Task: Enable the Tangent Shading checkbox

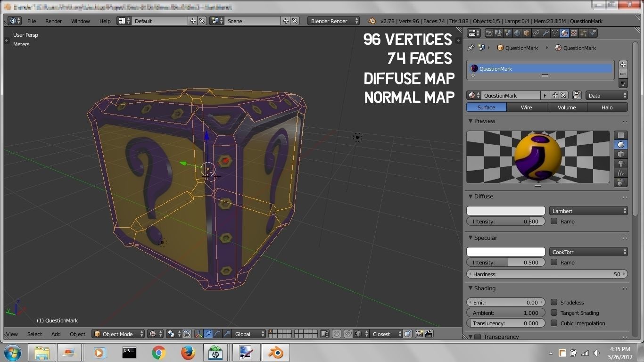Action: tap(554, 313)
